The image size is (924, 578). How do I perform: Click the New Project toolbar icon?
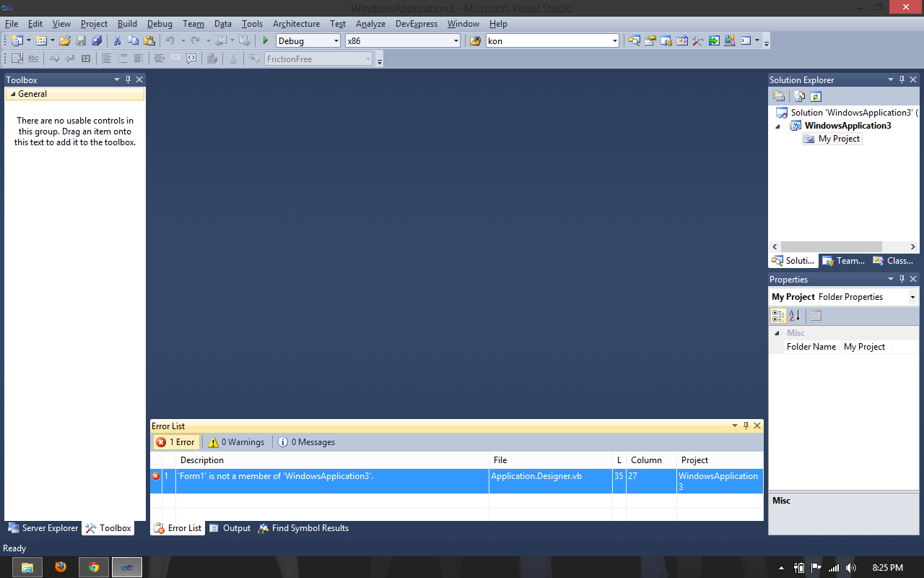click(17, 40)
